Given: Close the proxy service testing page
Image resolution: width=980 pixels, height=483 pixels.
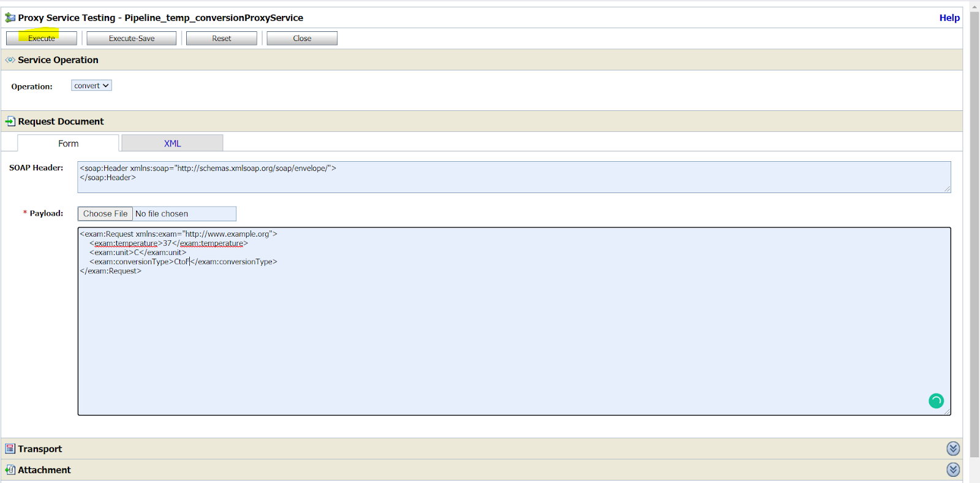Looking at the screenshot, I should pos(302,39).
